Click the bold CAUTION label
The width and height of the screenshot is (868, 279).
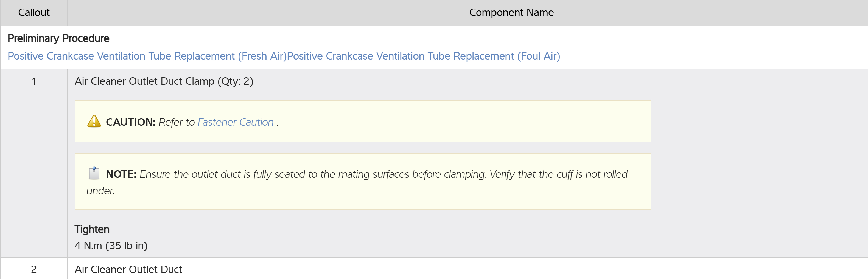130,122
